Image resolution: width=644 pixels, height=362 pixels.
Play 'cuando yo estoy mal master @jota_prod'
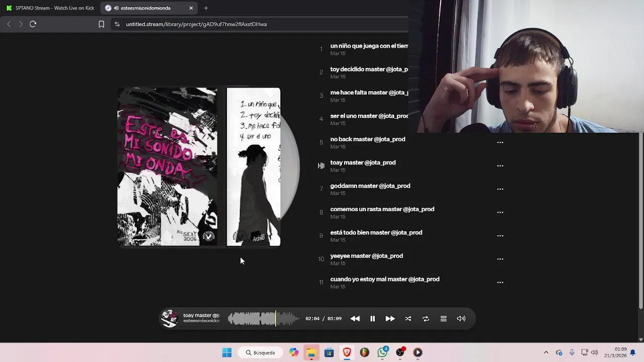coord(385,279)
